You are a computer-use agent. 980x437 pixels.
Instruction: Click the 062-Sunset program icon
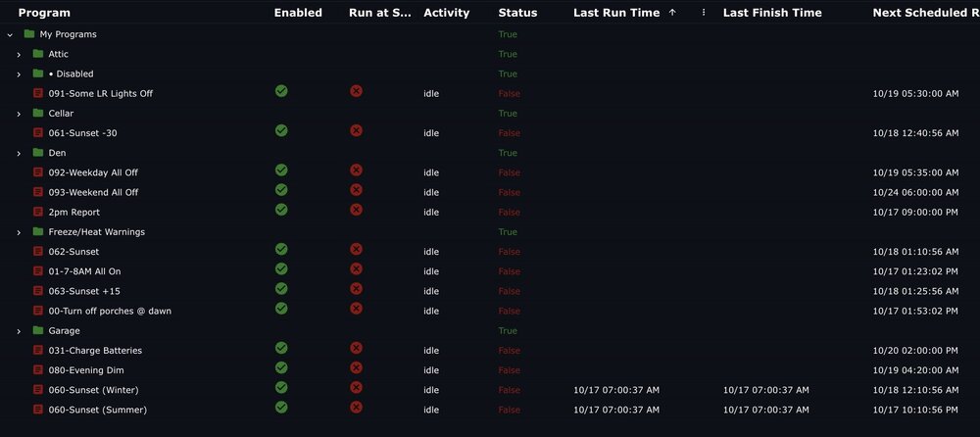point(38,251)
